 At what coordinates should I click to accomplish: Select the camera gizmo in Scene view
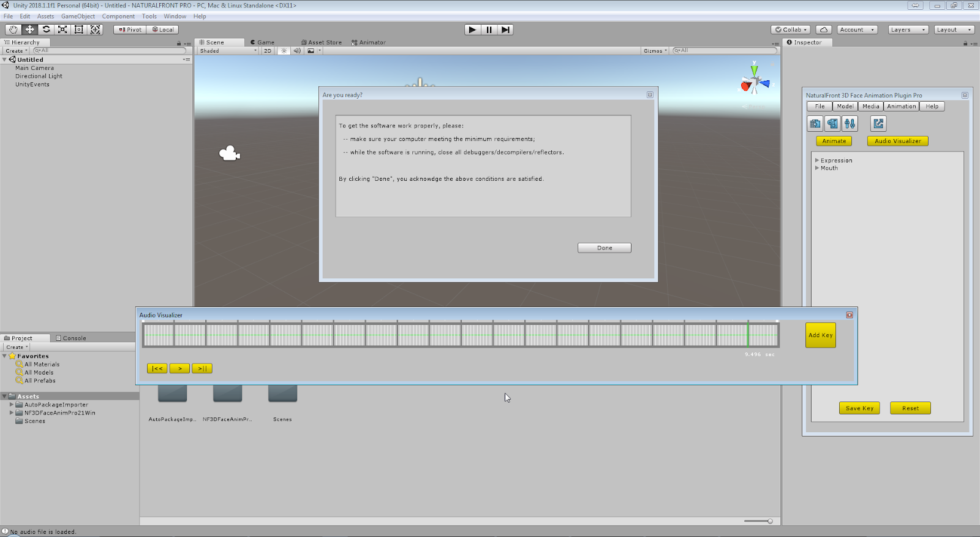click(x=230, y=153)
